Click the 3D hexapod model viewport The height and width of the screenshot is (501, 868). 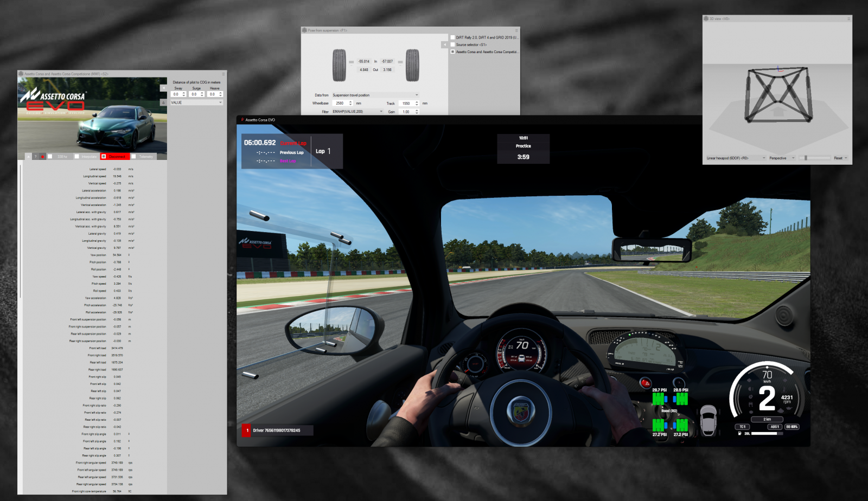click(x=777, y=88)
